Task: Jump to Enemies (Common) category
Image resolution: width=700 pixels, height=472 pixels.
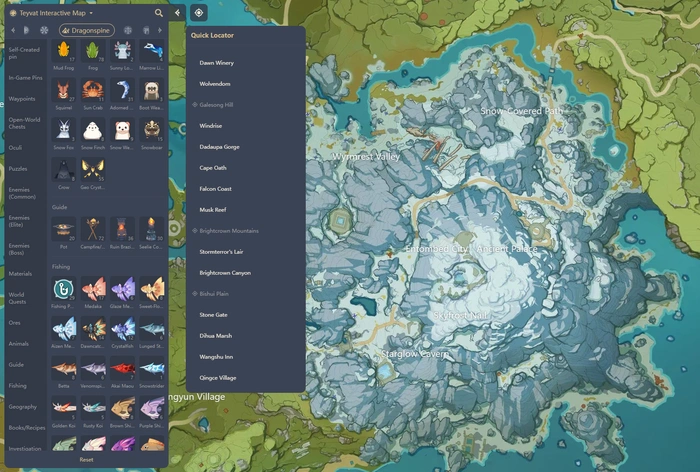Action: (22, 193)
